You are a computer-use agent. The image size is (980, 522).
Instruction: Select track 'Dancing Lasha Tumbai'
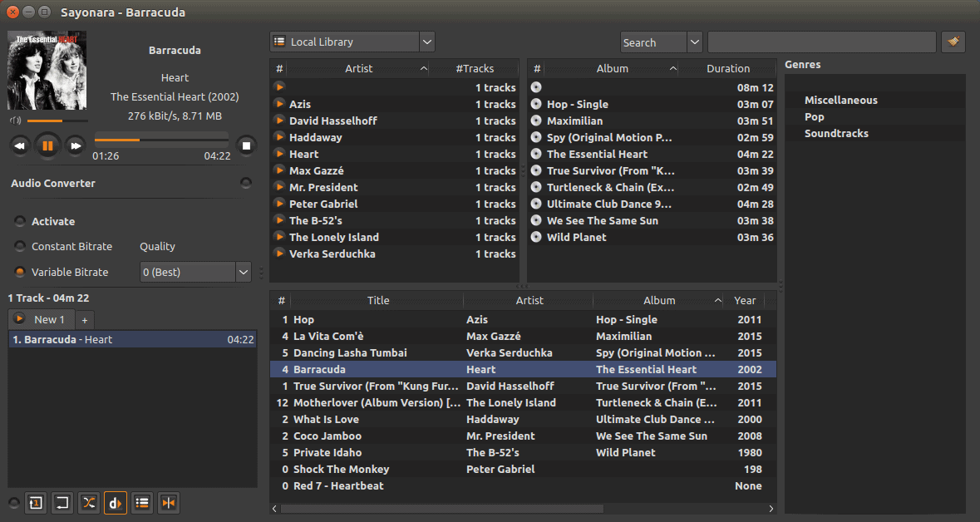tap(523, 352)
